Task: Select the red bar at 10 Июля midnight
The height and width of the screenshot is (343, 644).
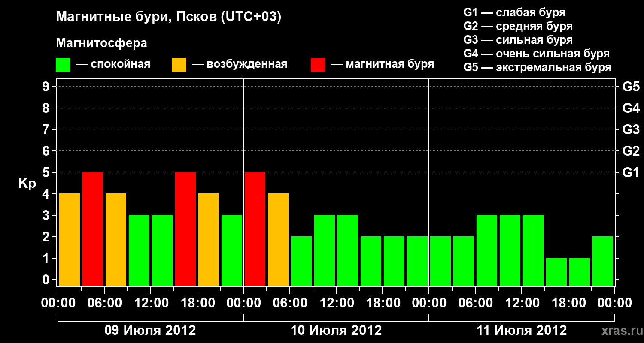Action: point(255,229)
